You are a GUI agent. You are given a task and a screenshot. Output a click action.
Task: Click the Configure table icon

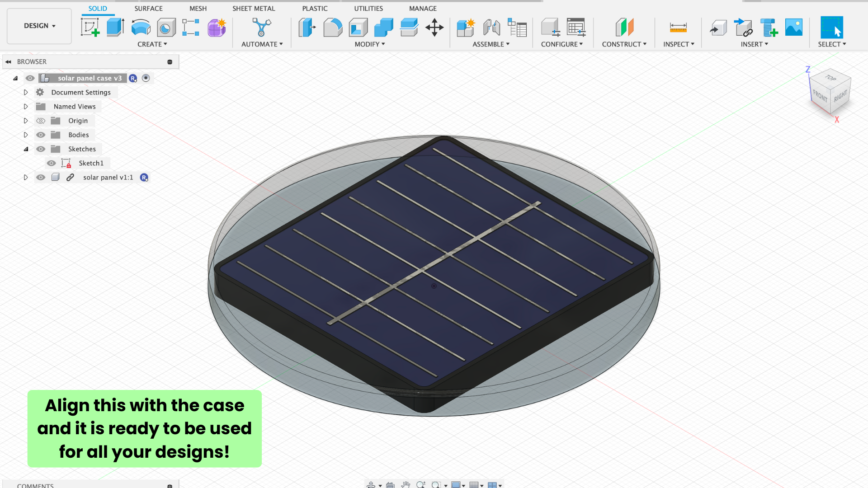click(x=576, y=28)
